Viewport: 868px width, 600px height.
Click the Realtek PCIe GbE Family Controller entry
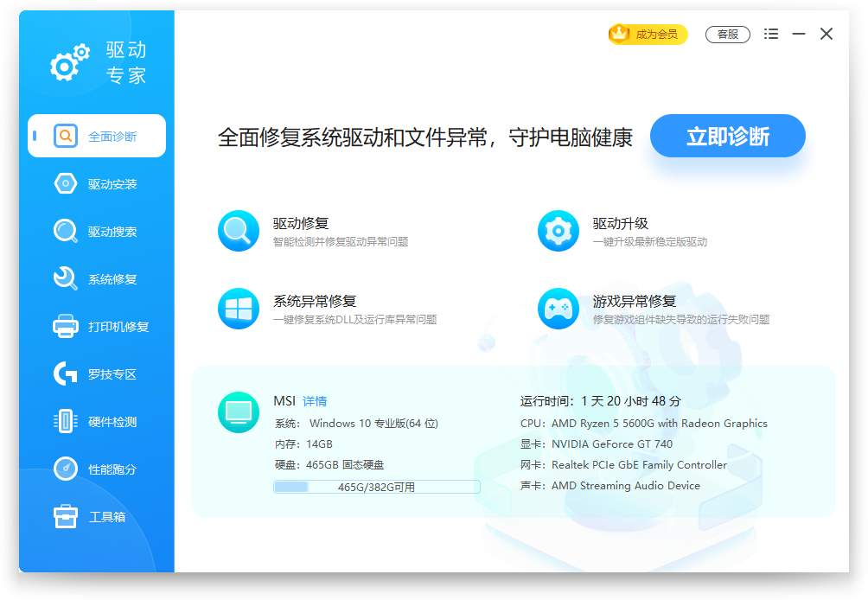(x=623, y=465)
